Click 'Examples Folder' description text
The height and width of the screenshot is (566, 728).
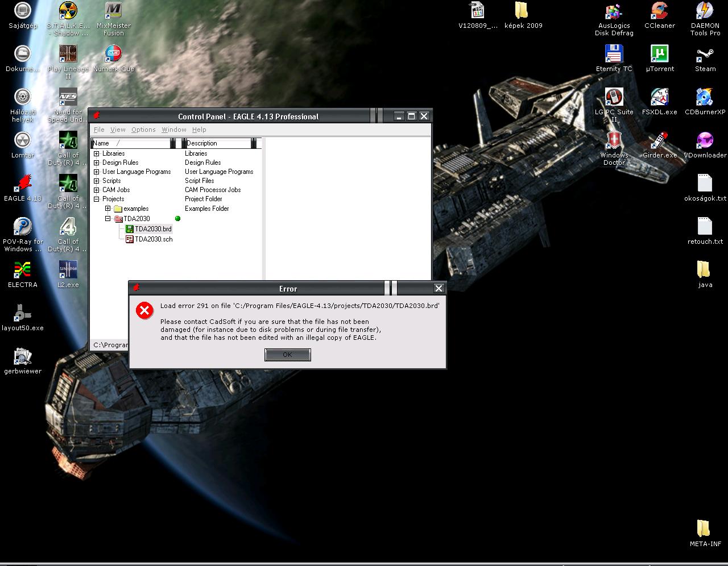(x=207, y=209)
